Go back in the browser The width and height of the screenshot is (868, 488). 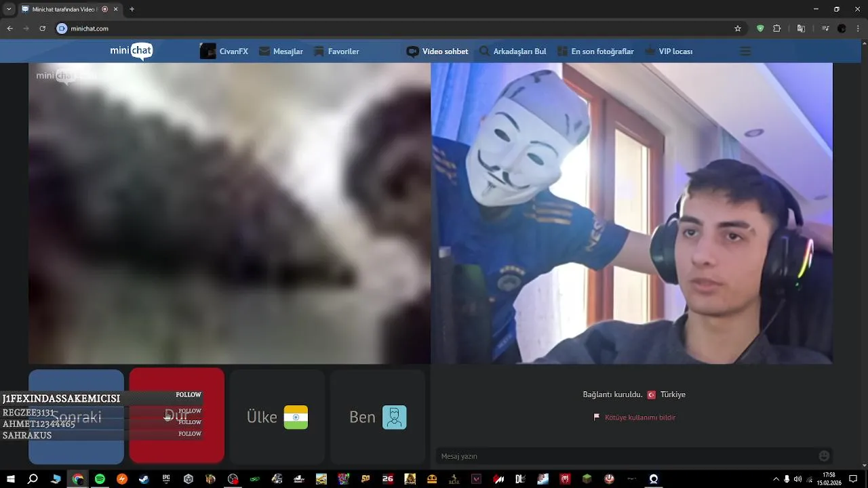(9, 28)
